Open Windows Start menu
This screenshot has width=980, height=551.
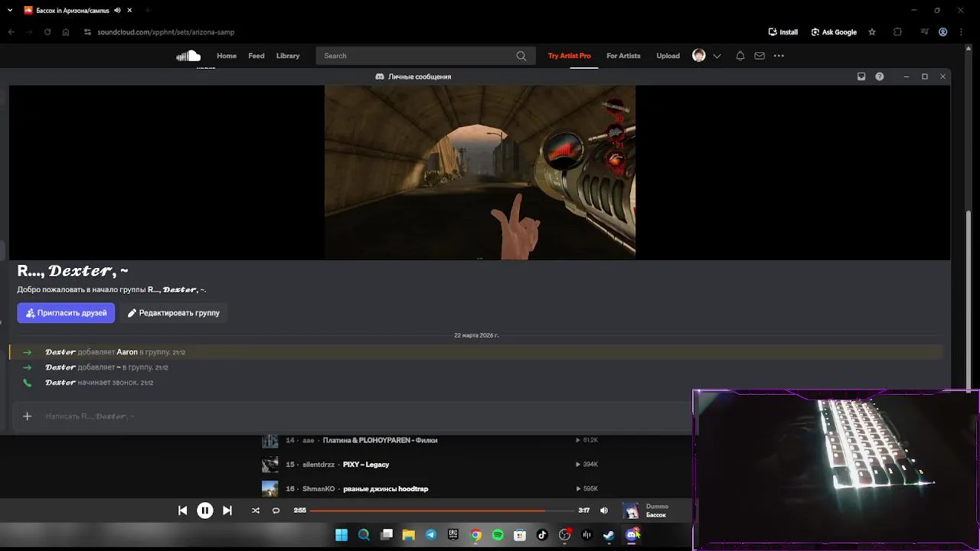(341, 535)
